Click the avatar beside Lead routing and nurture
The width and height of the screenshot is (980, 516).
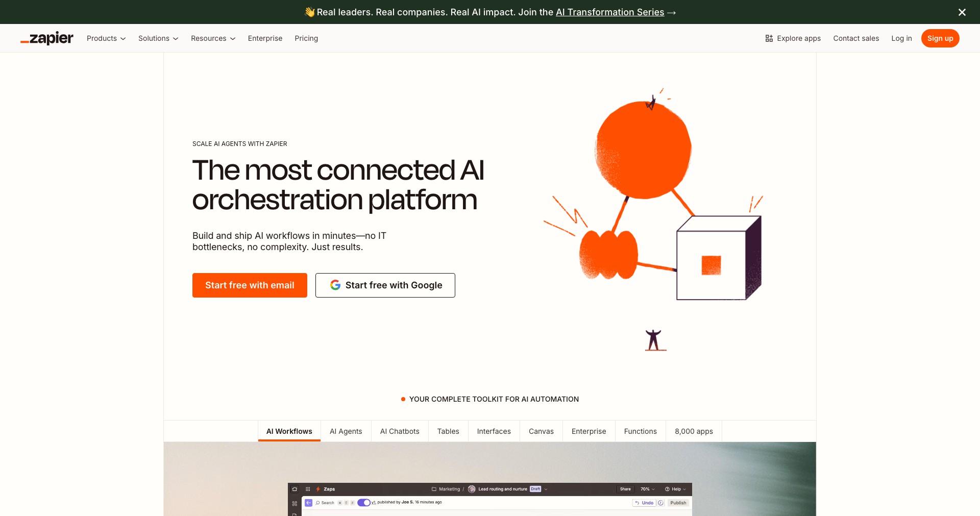(x=472, y=489)
